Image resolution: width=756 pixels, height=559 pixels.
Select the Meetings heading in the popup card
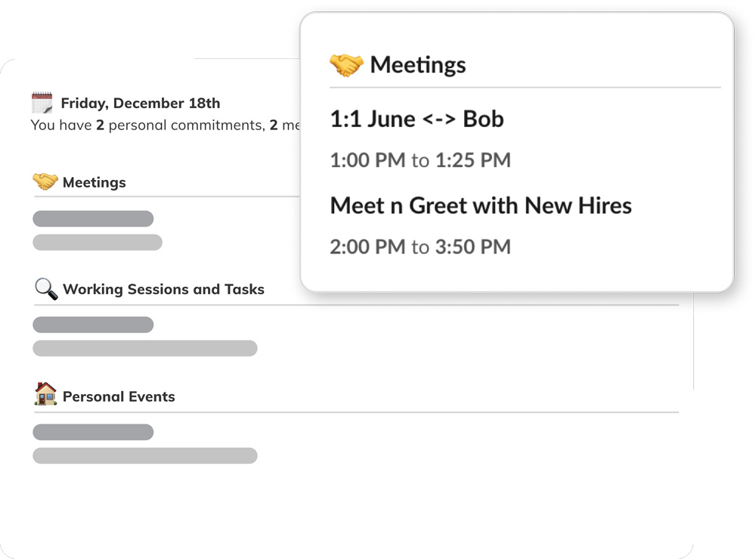tap(417, 65)
